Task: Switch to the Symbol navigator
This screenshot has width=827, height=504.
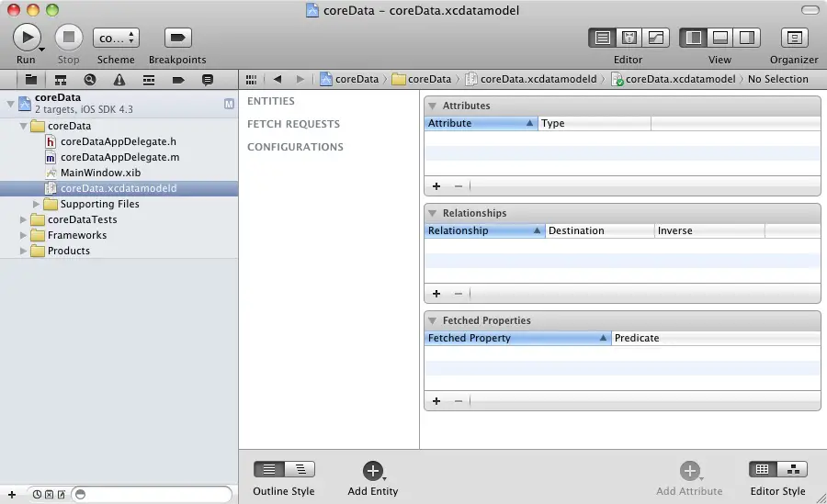Action: (61, 80)
